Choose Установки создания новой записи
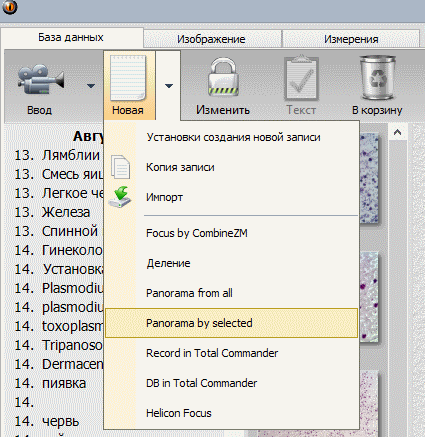 coord(231,137)
